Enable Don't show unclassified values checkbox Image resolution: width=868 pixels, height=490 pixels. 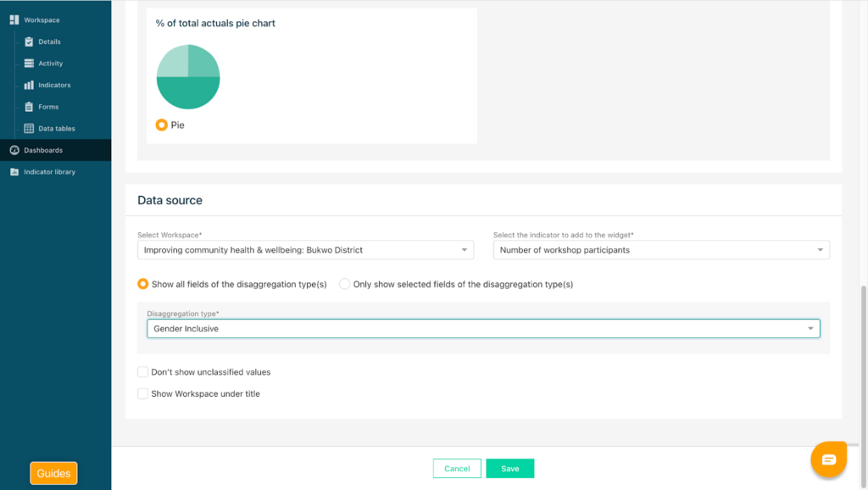(143, 372)
